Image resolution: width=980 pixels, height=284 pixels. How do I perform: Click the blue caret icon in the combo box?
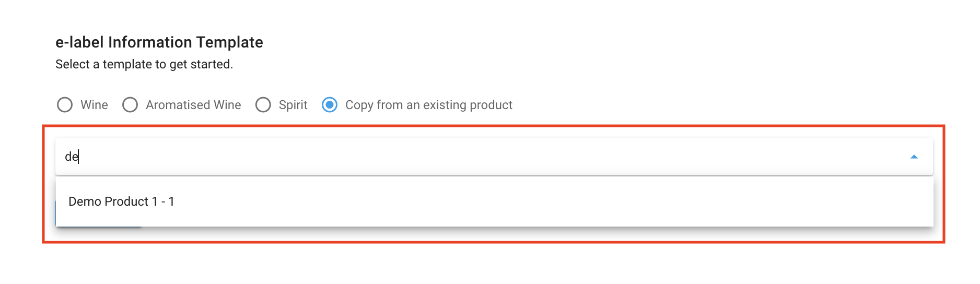coord(914,157)
